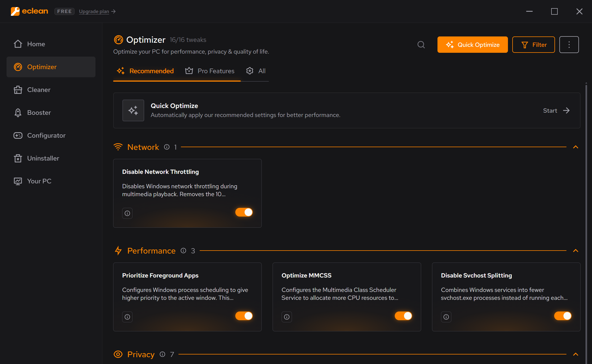Click the Network section info icon
This screenshot has height=364, width=592.
[167, 147]
